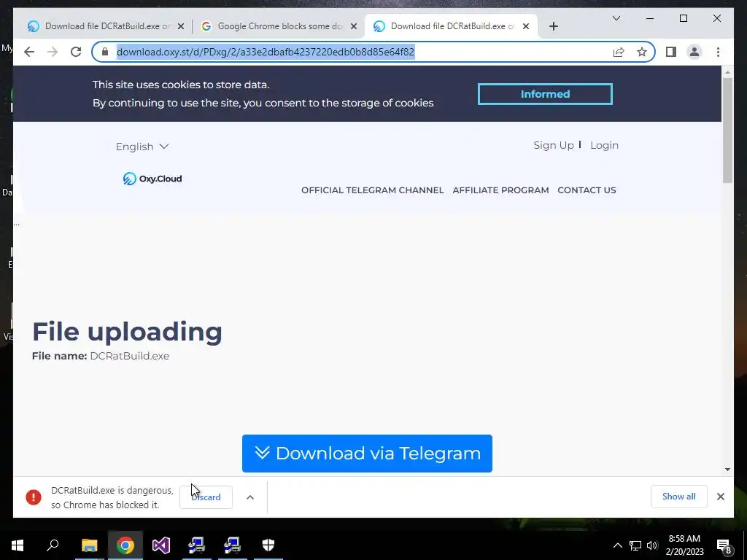Screen dimensions: 747x560
Task: Reload the page with the refresh icon
Action: (76, 52)
